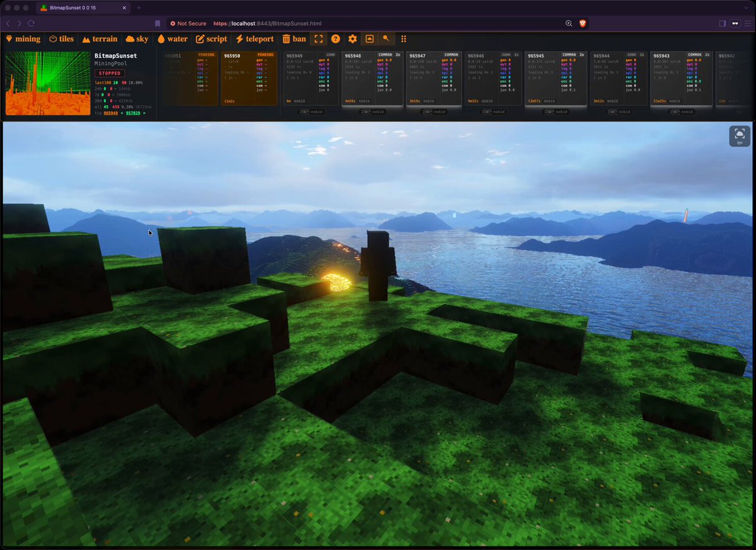
Task: Click the nobid badge below block 965945
Action: (556, 112)
